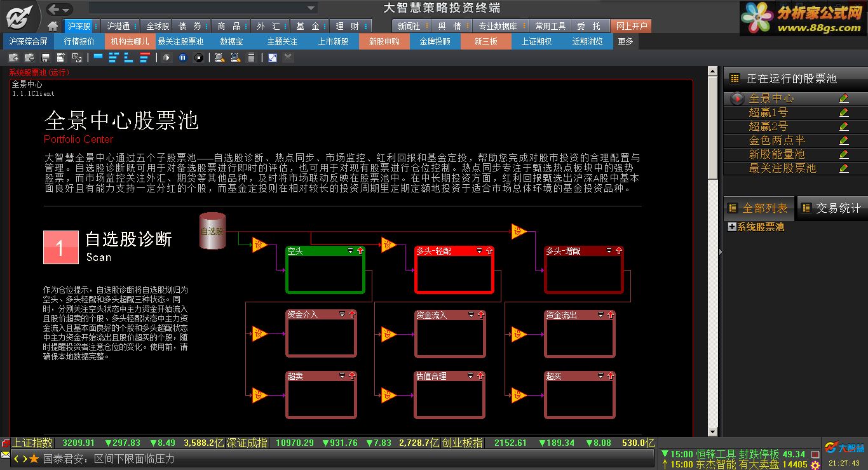This screenshot has height=470, width=868.
Task: Open the top address bar dropdown
Action: pos(311,8)
